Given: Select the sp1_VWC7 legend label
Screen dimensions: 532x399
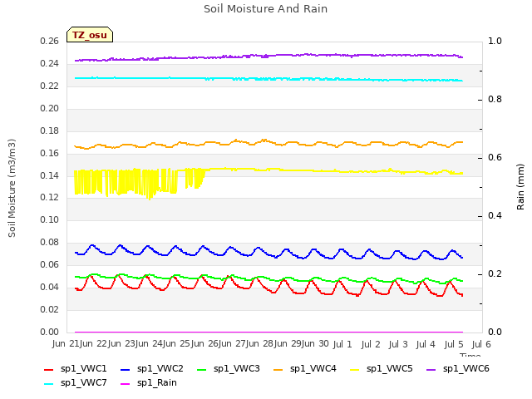Looking at the screenshot, I should (83, 383).
